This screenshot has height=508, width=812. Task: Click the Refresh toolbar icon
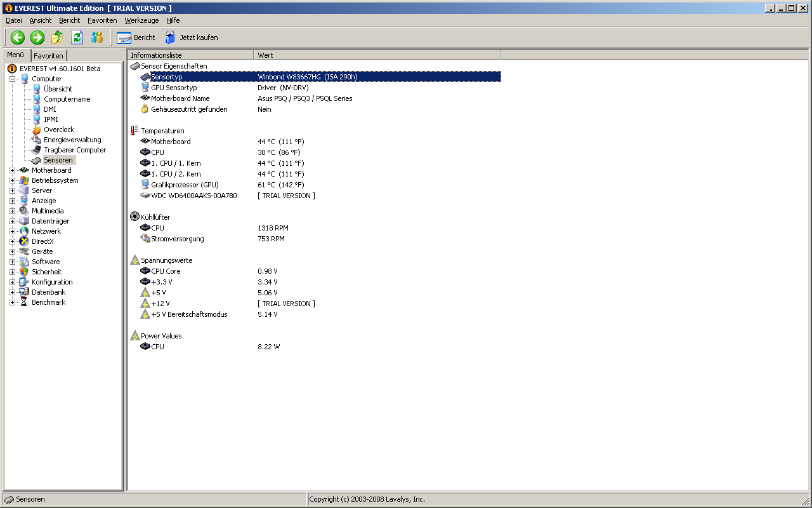pos(77,37)
